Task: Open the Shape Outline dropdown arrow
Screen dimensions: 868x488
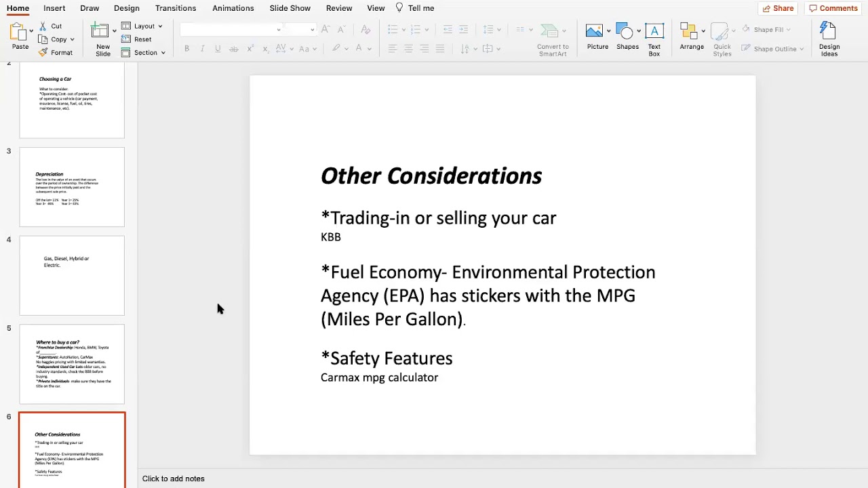Action: click(802, 49)
